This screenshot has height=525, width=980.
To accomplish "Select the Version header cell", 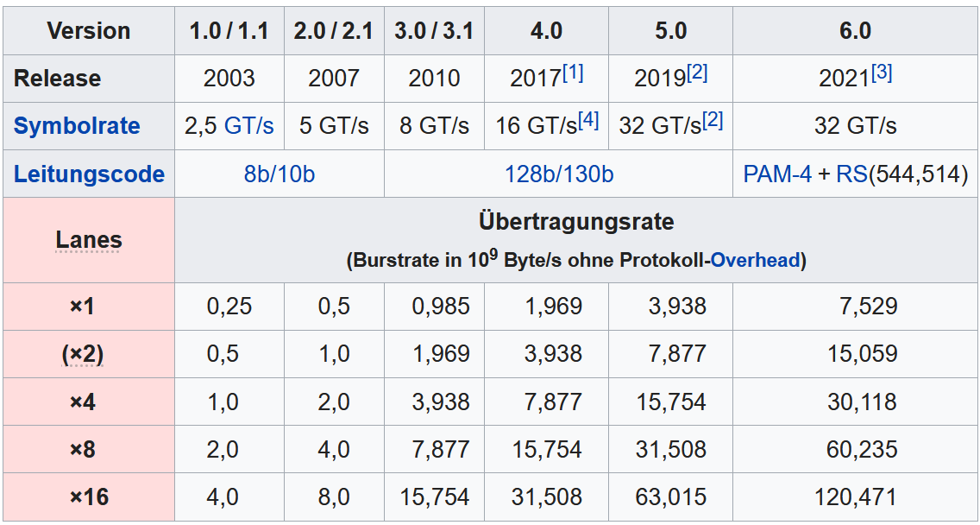I will (89, 31).
